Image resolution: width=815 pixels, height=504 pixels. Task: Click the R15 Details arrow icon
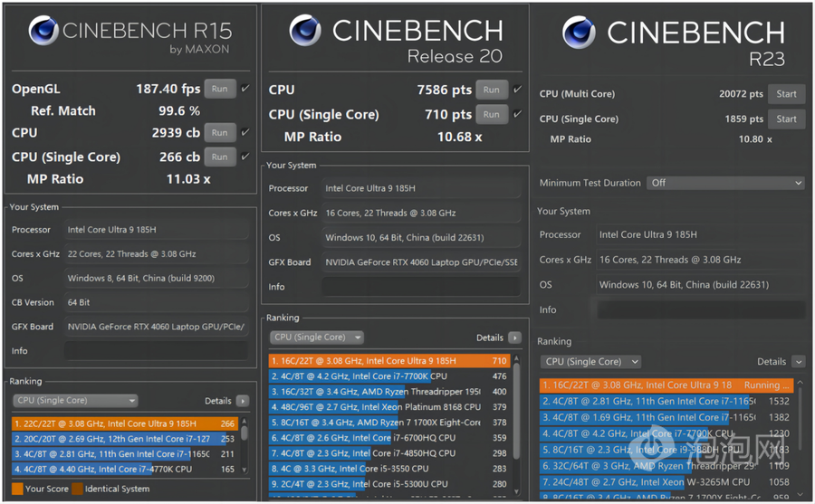coord(243,401)
